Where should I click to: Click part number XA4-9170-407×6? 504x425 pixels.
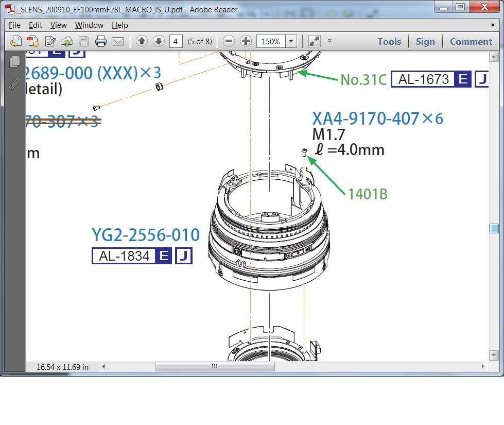click(x=378, y=118)
